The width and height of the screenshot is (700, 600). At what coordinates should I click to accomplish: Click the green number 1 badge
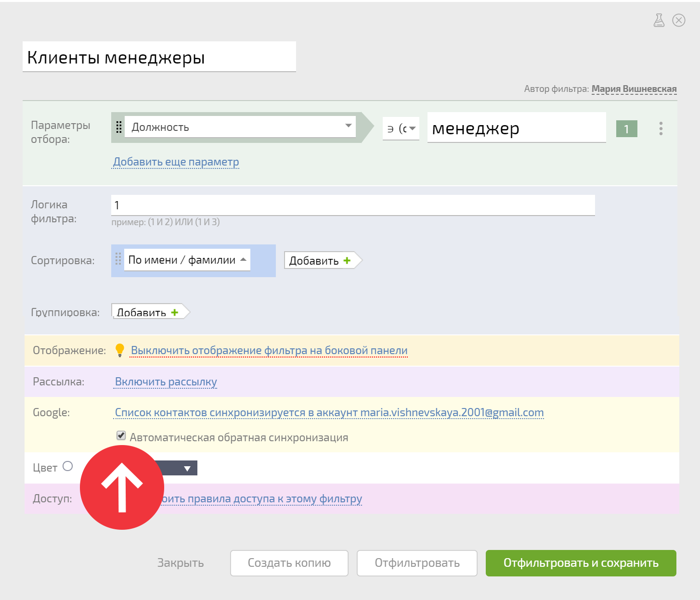pyautogui.click(x=626, y=129)
